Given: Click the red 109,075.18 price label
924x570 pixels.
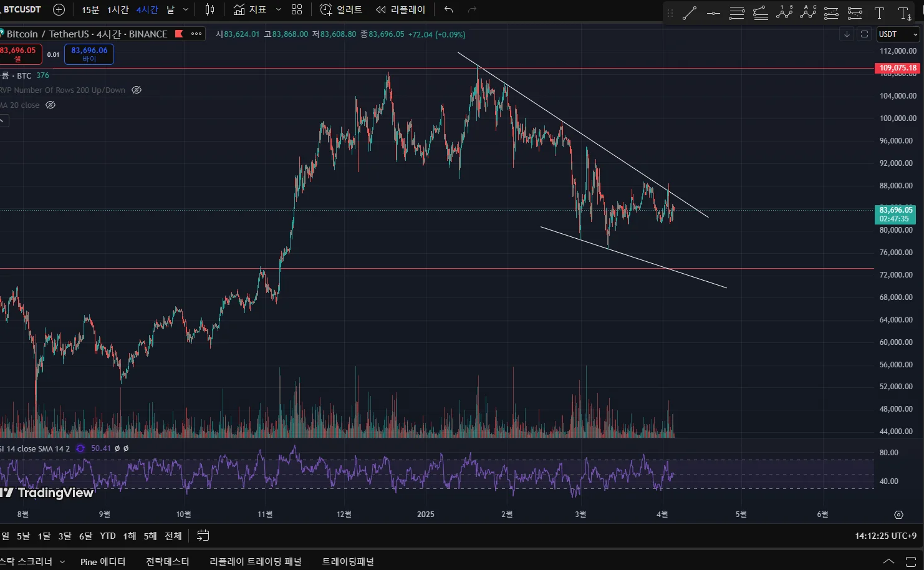Looking at the screenshot, I should [x=897, y=68].
